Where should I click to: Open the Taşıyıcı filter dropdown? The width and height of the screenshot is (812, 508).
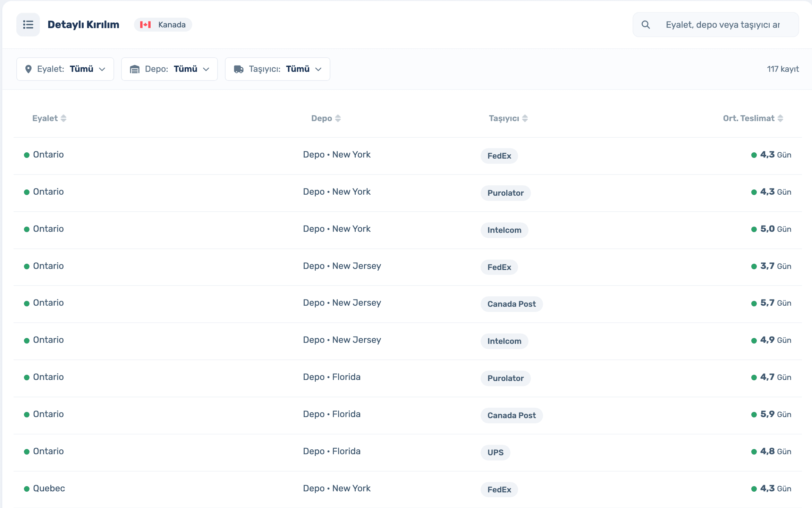[x=277, y=69]
